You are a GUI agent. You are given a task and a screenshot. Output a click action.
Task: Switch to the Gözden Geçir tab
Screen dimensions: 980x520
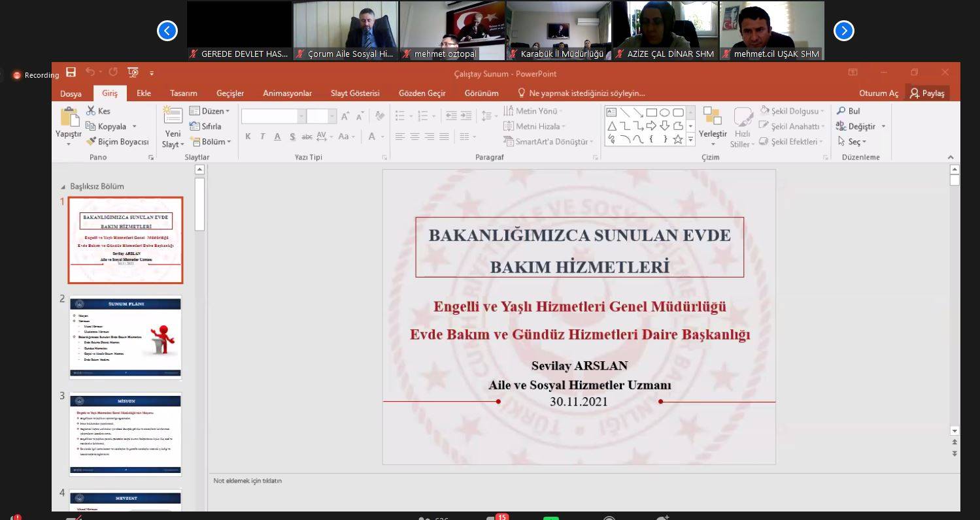click(x=422, y=93)
